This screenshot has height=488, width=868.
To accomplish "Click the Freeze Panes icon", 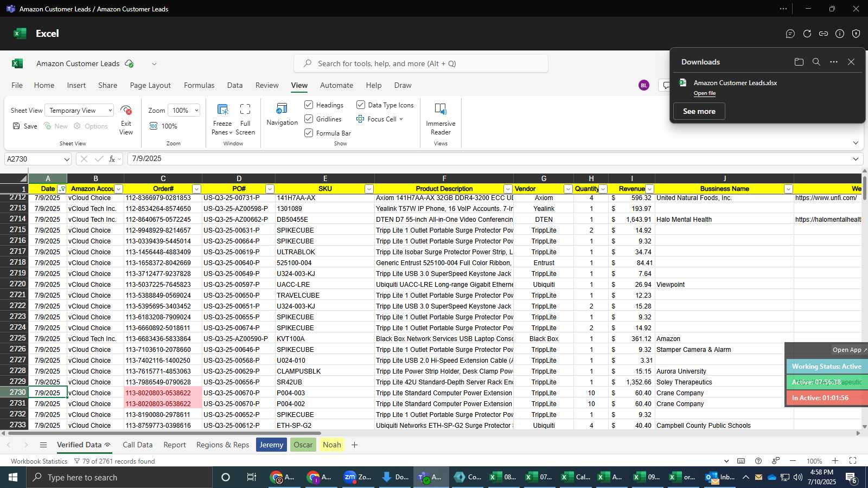I will pos(222,109).
